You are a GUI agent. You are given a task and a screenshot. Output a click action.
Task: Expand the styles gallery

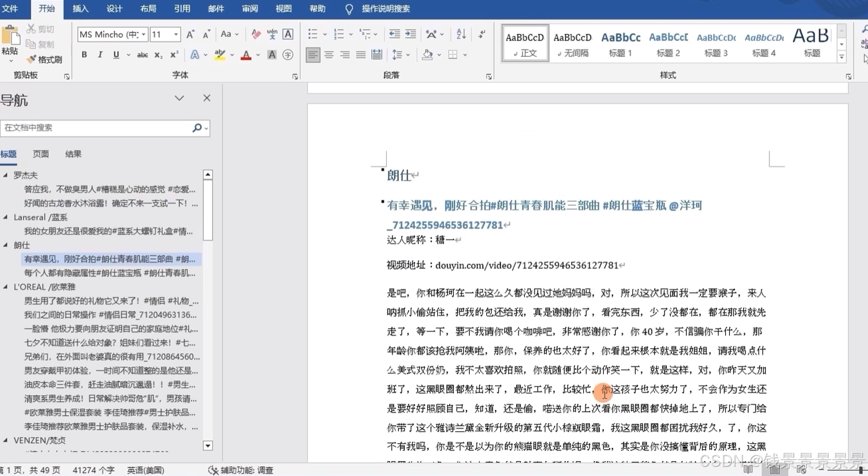point(842,56)
